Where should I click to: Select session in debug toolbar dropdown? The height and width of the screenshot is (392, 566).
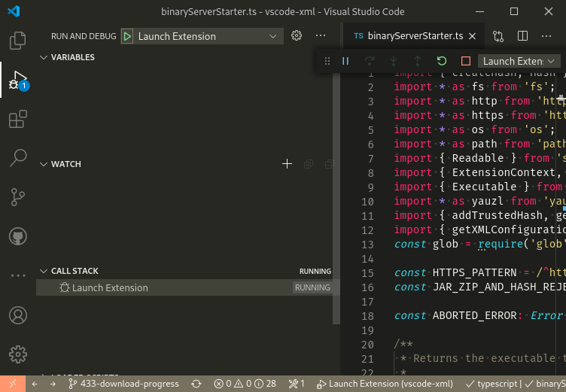519,61
